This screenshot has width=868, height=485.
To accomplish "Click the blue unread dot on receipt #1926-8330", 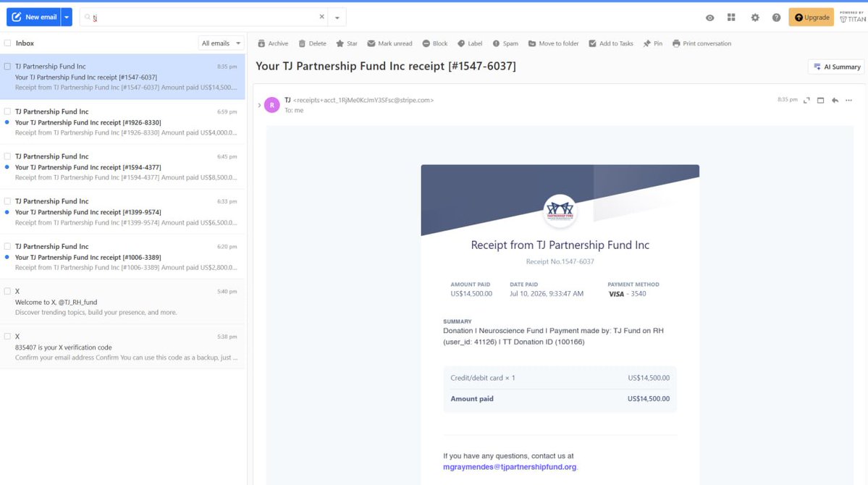I will pos(7,122).
